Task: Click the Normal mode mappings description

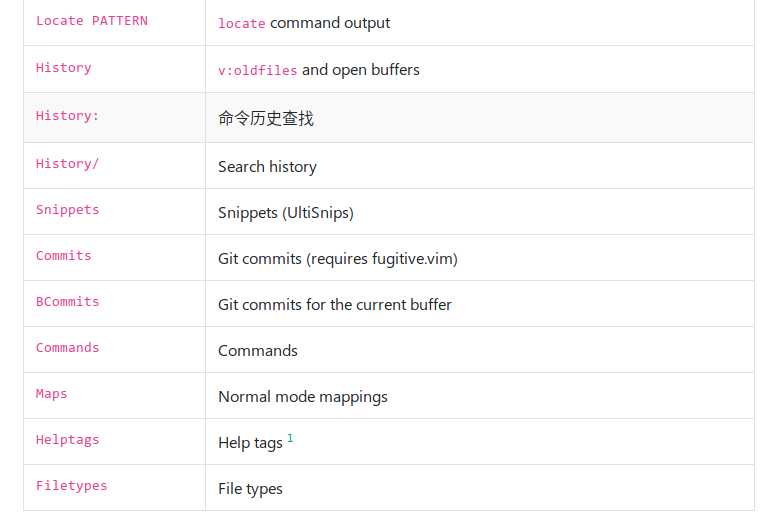Action: click(303, 396)
